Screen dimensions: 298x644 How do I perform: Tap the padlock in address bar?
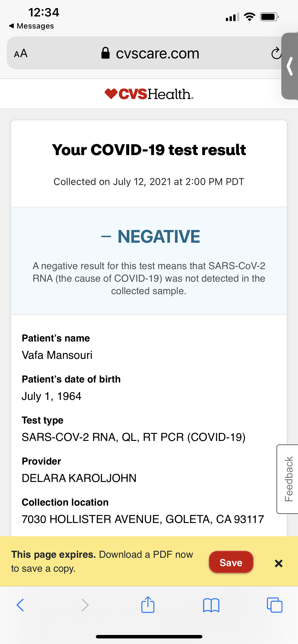[x=105, y=53]
